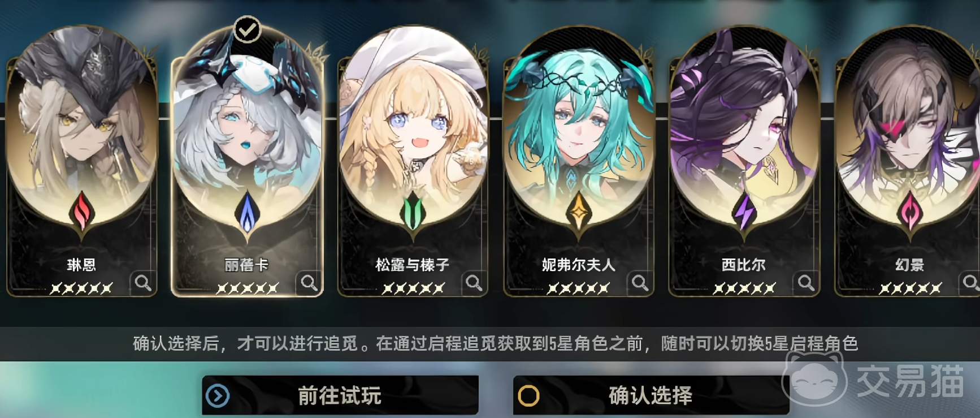
Task: Confirm with the 确认选择 button
Action: point(651,395)
